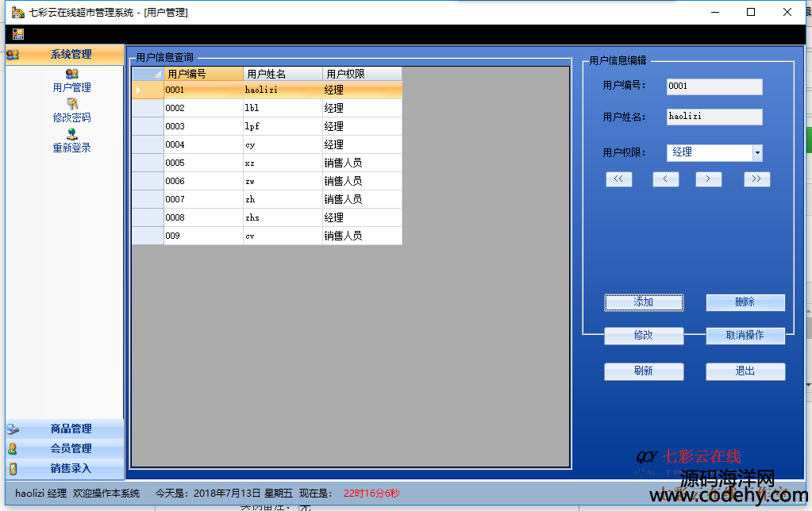Click the toolbar icon below the title bar
Image resolution: width=812 pixels, height=511 pixels.
point(17,34)
